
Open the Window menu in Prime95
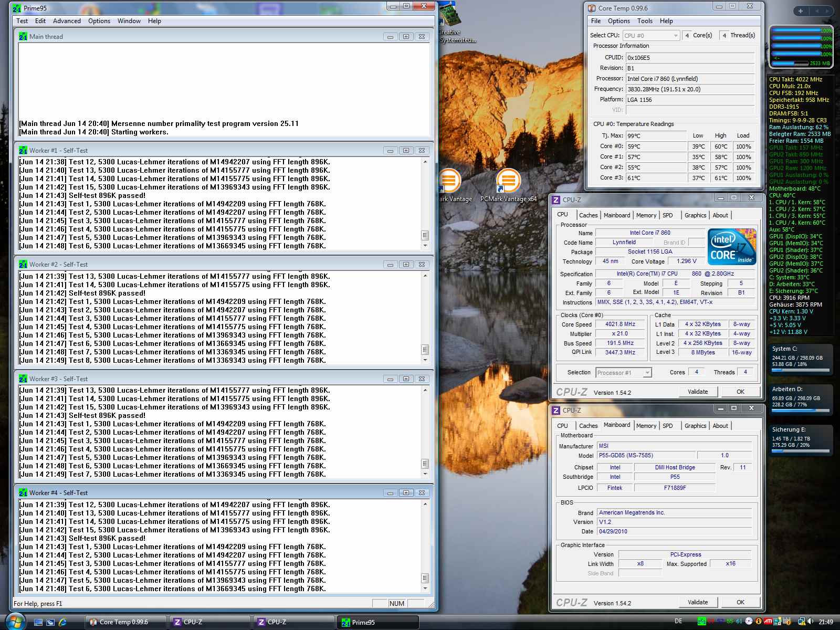tap(129, 21)
